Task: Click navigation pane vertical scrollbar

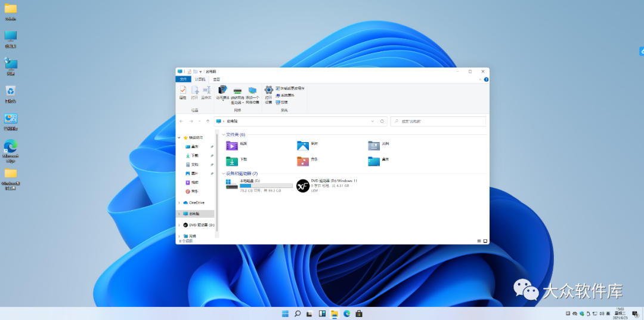Action: [217, 183]
